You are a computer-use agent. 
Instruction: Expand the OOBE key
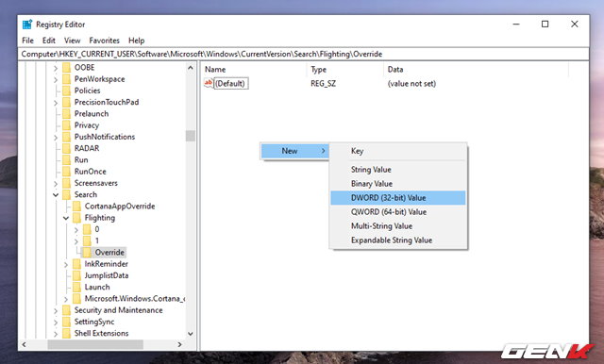click(x=56, y=68)
